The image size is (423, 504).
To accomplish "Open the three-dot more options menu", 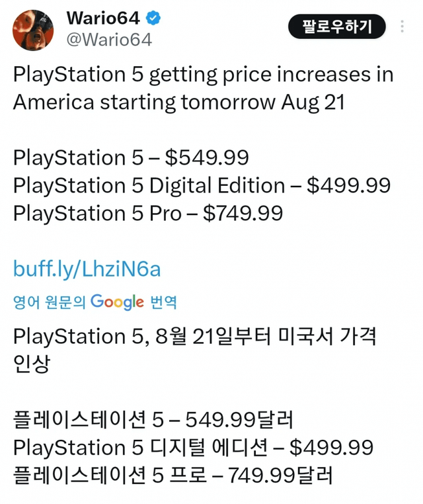I will pos(403,27).
